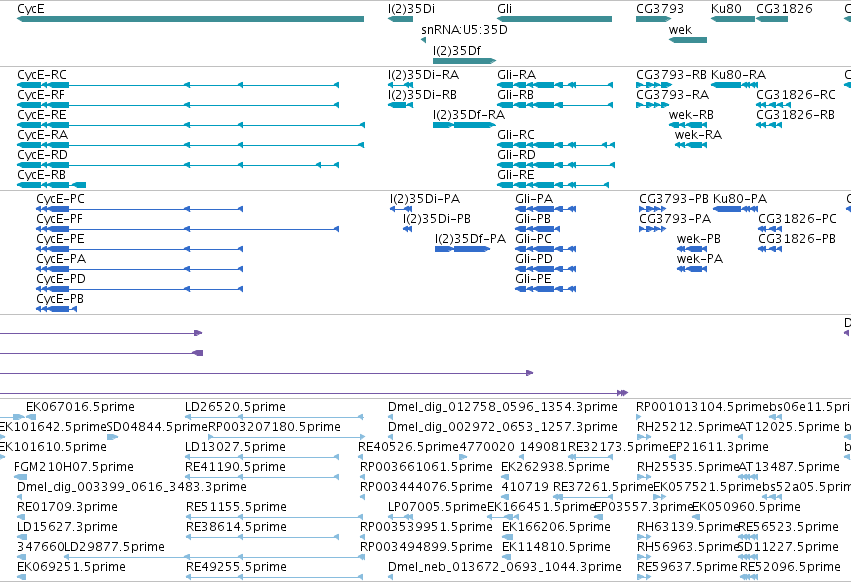Click the l(2)35Di gene label
The width and height of the screenshot is (851, 582).
(x=411, y=9)
